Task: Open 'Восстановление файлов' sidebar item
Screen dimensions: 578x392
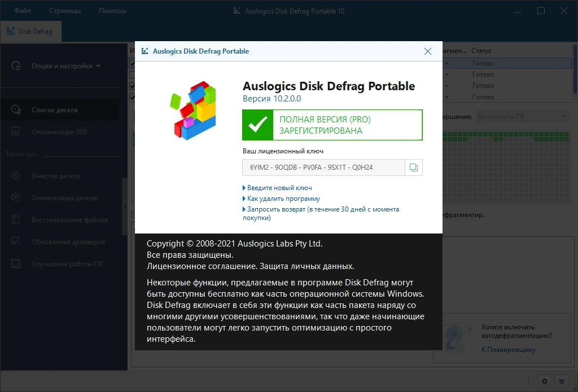Action: click(69, 220)
